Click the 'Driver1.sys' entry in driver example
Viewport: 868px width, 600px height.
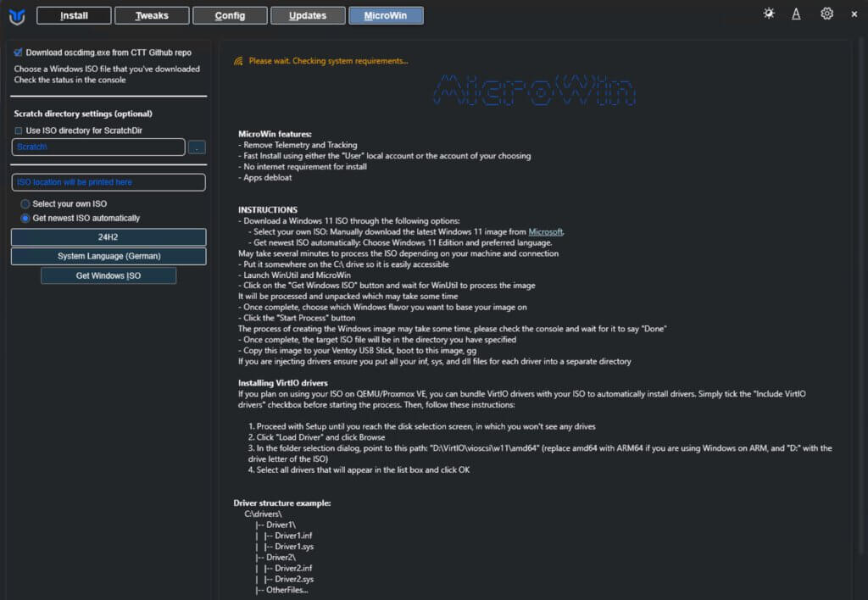tap(294, 547)
